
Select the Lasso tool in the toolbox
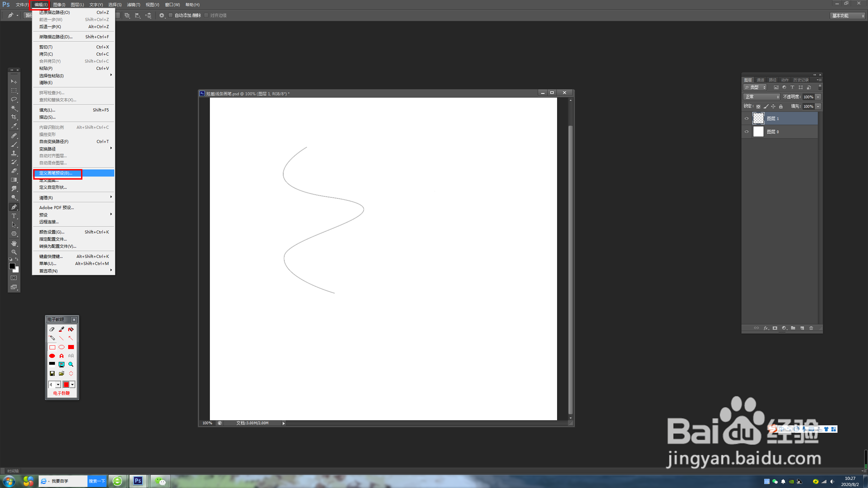pyautogui.click(x=14, y=99)
